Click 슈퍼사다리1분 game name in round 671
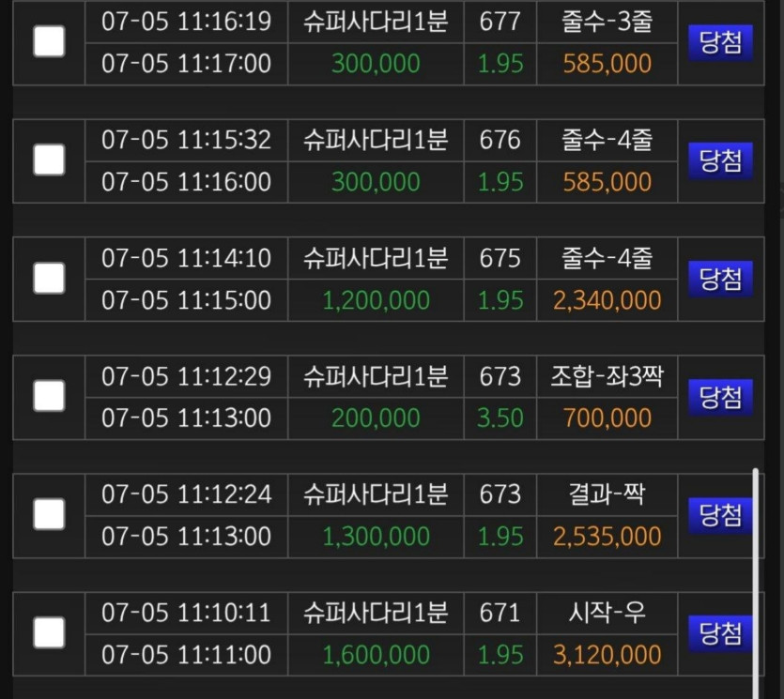The width and height of the screenshot is (784, 699). pyautogui.click(x=376, y=613)
